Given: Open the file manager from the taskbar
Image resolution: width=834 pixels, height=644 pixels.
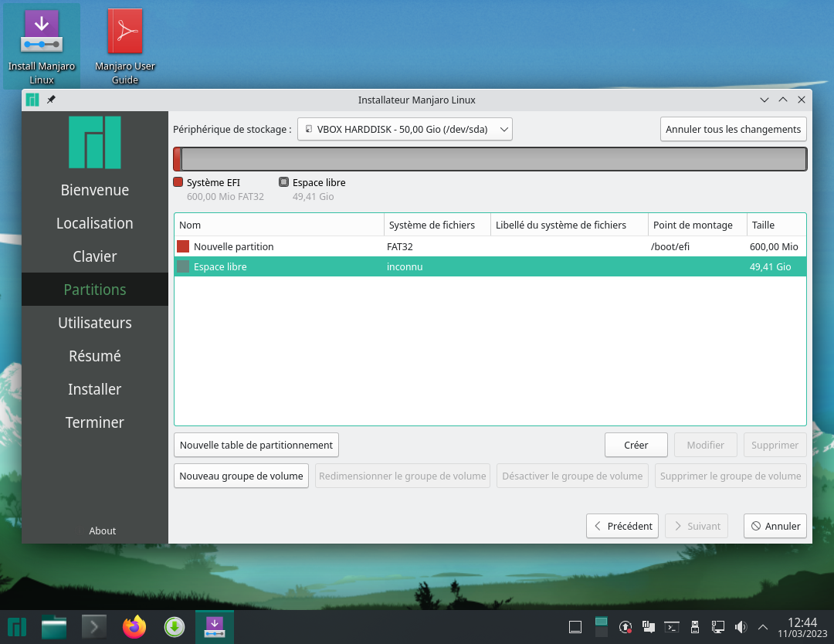Looking at the screenshot, I should click(54, 627).
